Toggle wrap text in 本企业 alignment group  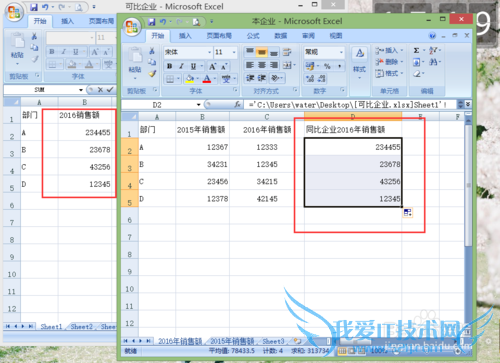coord(287,52)
